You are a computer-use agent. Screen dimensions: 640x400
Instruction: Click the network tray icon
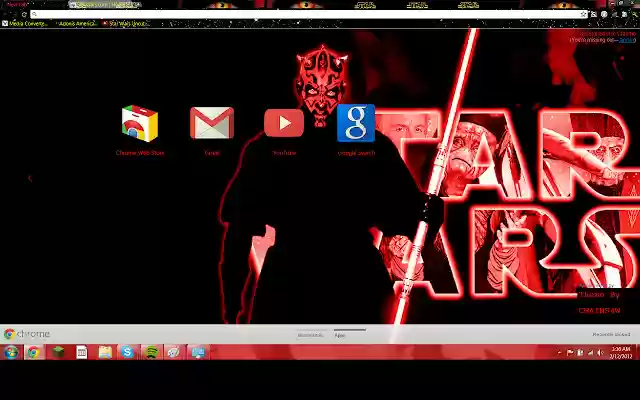point(590,352)
